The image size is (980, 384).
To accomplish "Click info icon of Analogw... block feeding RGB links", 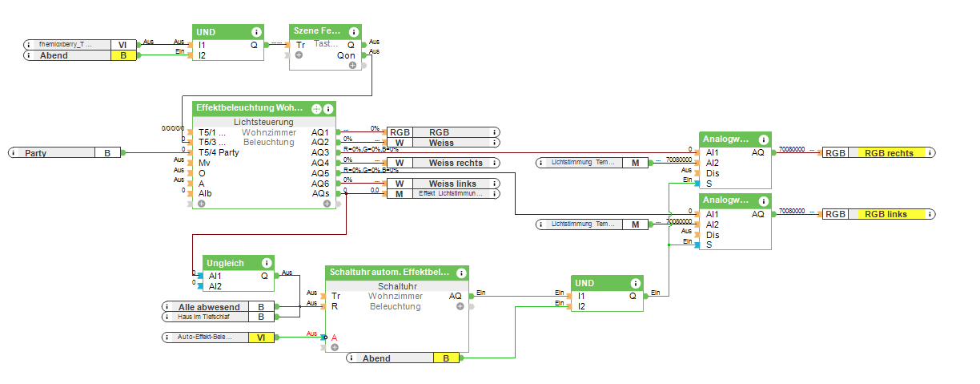I will click(762, 201).
